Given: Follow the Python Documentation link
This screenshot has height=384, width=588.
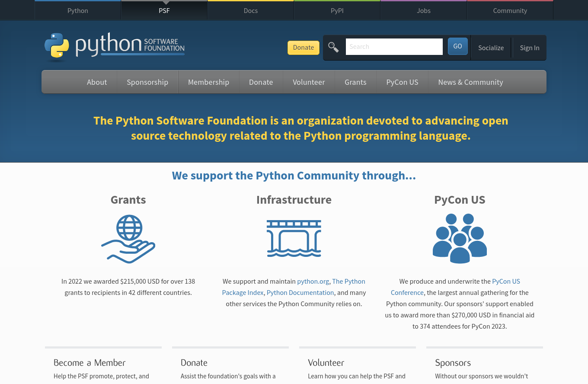Looking at the screenshot, I should point(300,292).
